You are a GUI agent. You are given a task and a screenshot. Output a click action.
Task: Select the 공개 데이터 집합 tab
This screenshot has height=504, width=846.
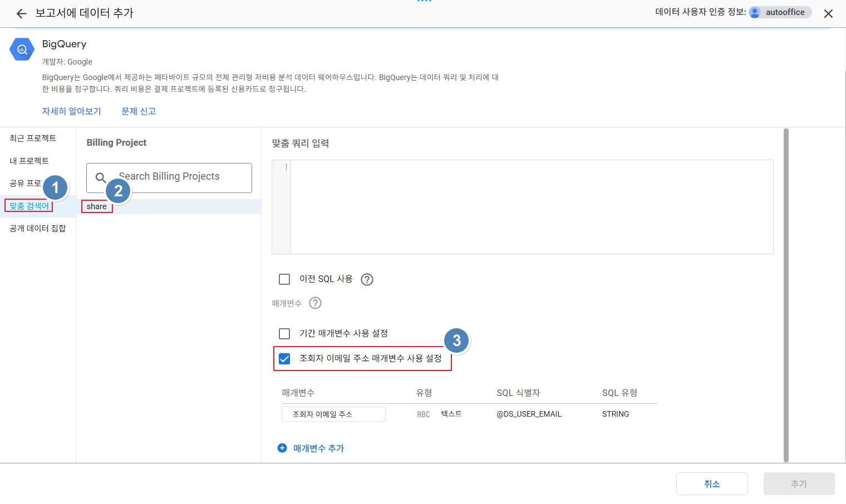click(38, 228)
